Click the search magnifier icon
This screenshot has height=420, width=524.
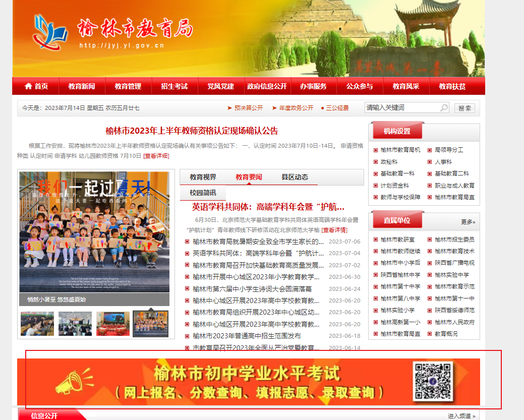pos(444,108)
